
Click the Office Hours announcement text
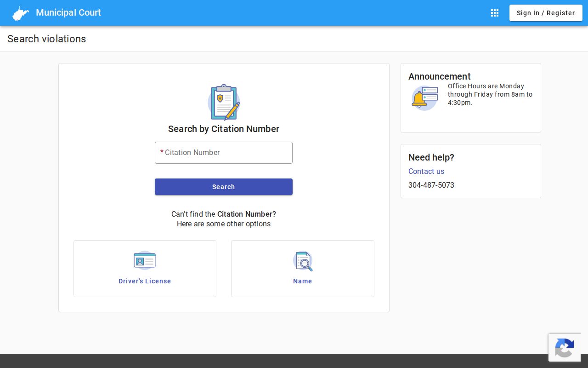tap(490, 94)
